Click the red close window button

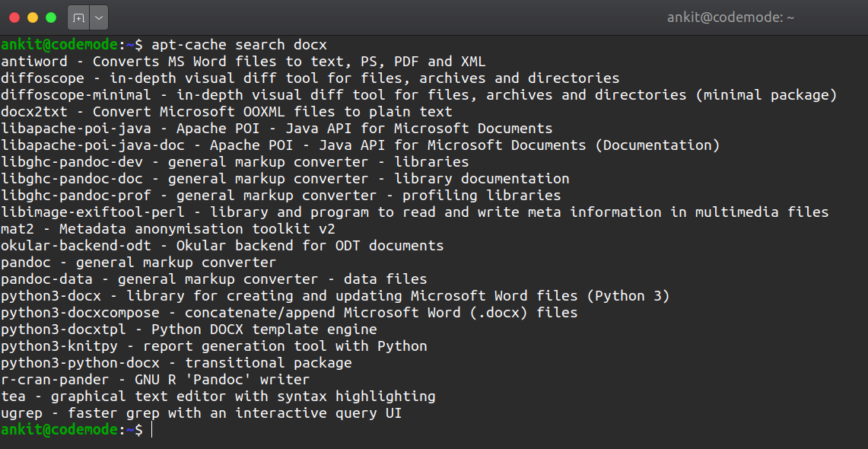(x=14, y=18)
